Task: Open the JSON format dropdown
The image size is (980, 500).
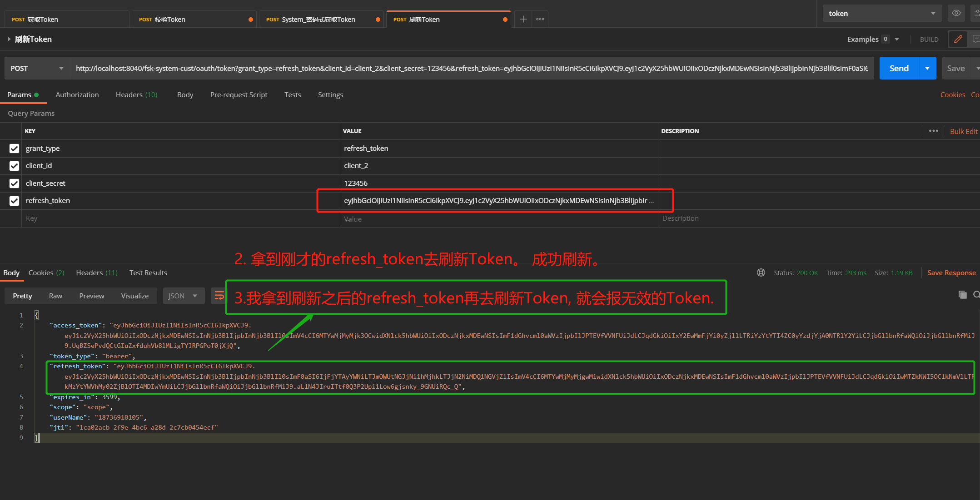Action: click(184, 296)
